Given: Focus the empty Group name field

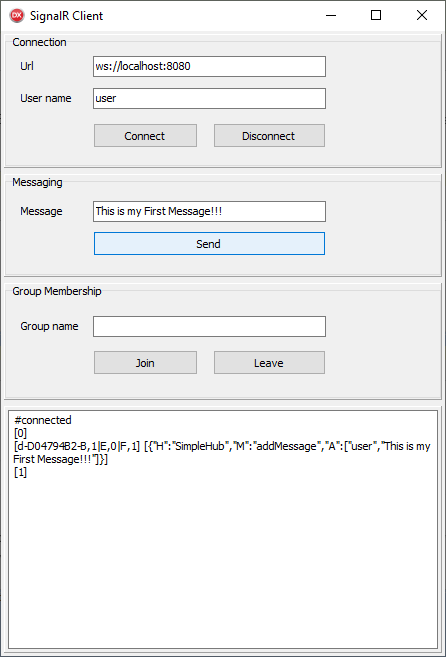Looking at the screenshot, I should pos(209,326).
